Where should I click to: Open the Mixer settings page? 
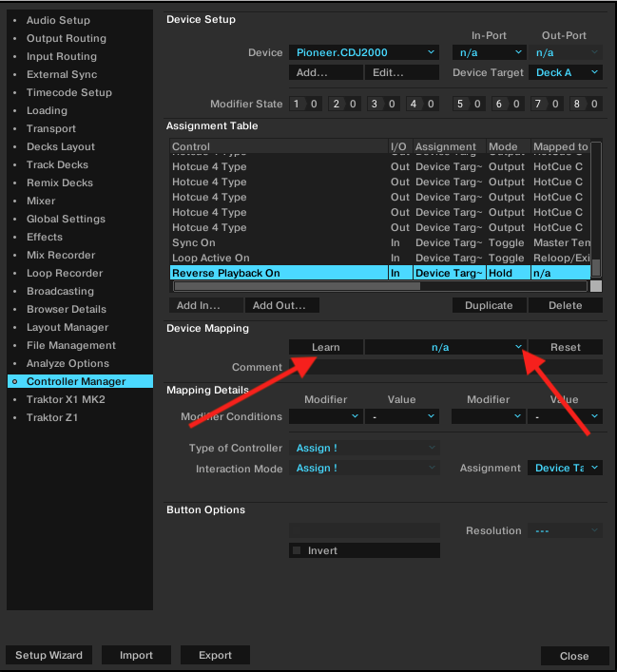pyautogui.click(x=41, y=201)
